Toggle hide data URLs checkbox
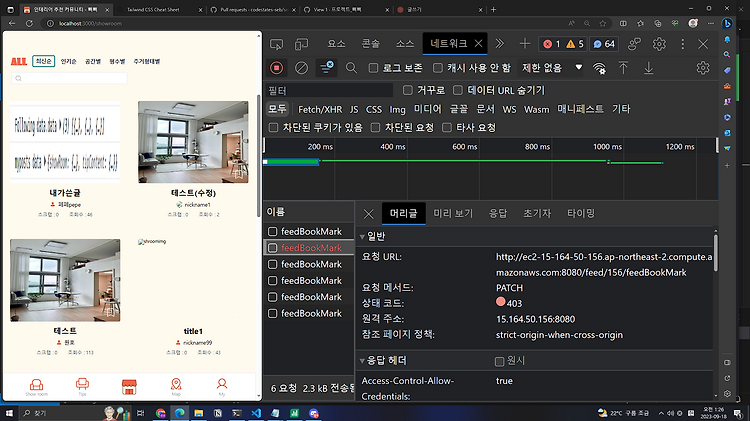Screen dimensions: 750x421 click(x=458, y=90)
